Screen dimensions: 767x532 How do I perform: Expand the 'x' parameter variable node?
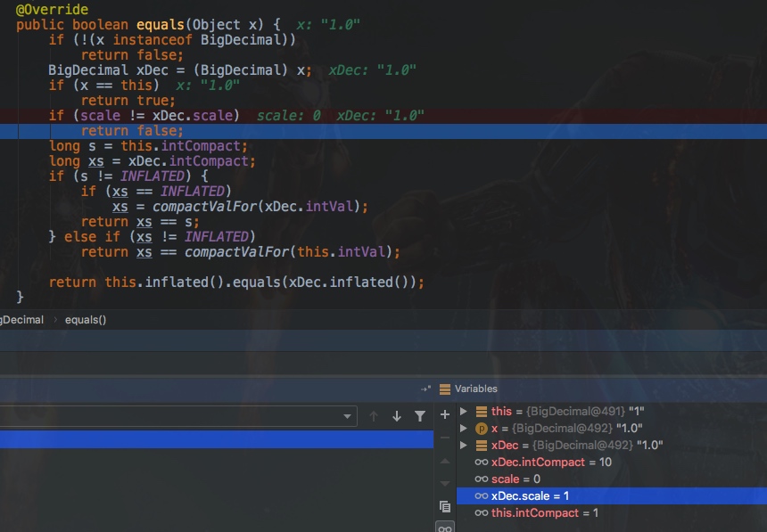coord(463,429)
